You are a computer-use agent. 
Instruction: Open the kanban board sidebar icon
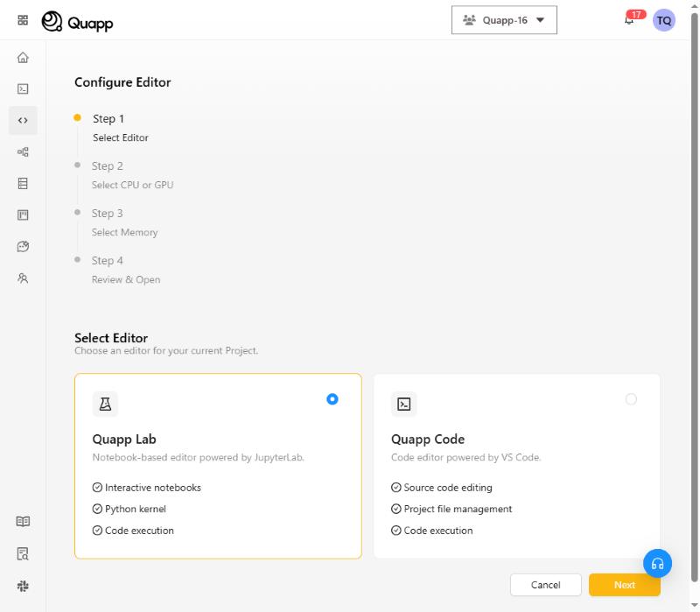click(x=23, y=215)
